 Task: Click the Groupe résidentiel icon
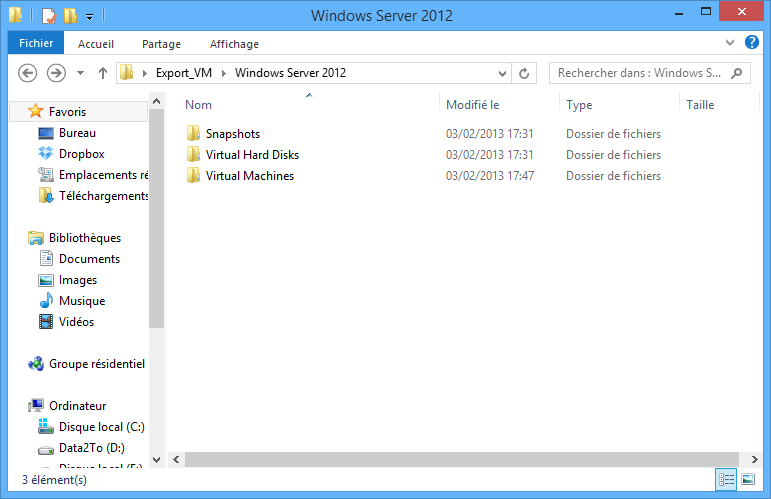pos(36,364)
